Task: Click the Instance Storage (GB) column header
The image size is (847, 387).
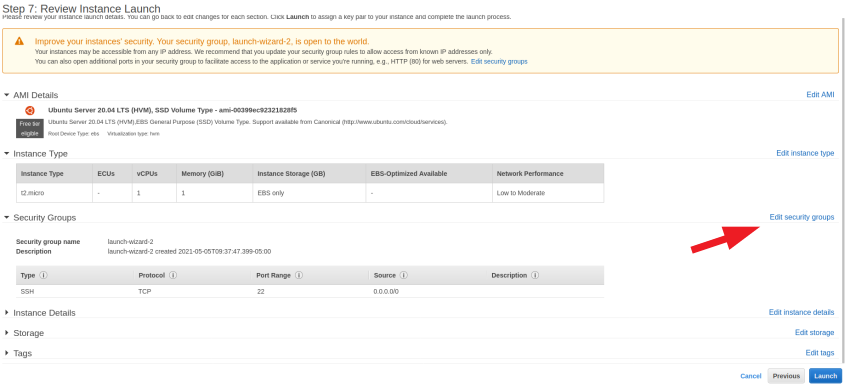Action: point(309,174)
